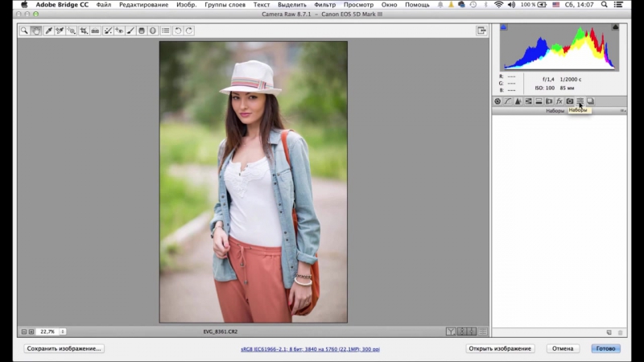Click the 22,7% zoom level field
The image size is (644, 362).
pos(47,331)
